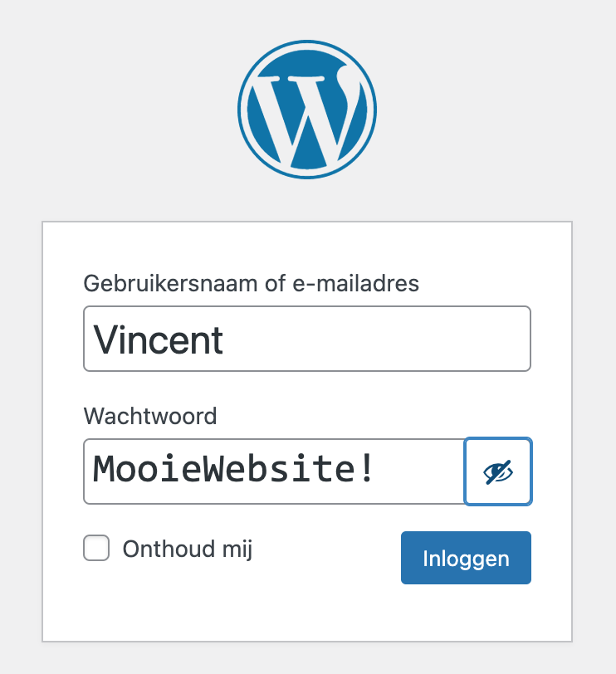Focus the Gebruikersnaam of e-mailadres field
The height and width of the screenshot is (674, 616).
[307, 339]
